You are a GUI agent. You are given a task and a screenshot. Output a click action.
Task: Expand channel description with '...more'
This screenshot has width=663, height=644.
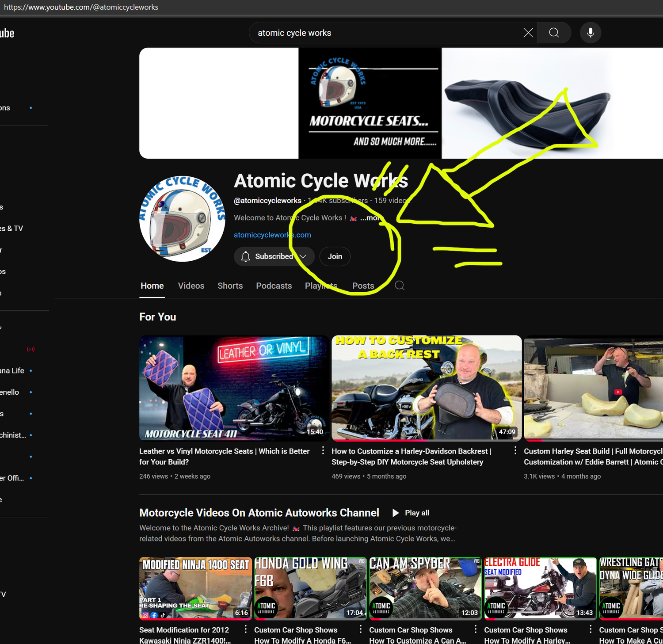[x=370, y=218]
